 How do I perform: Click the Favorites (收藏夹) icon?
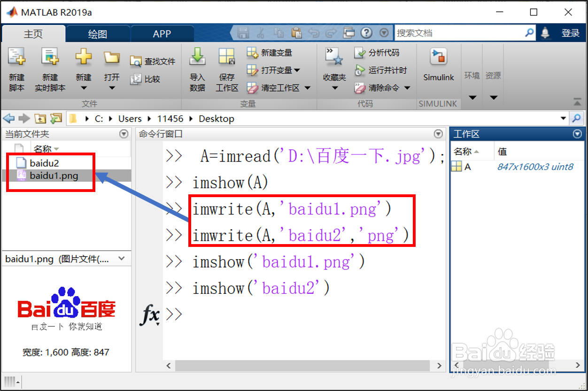click(x=334, y=57)
